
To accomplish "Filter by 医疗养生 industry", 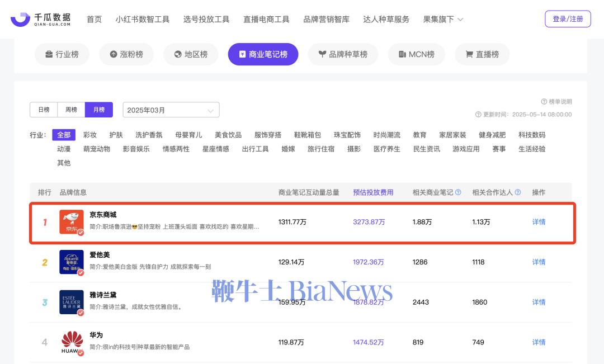I will point(387,149).
